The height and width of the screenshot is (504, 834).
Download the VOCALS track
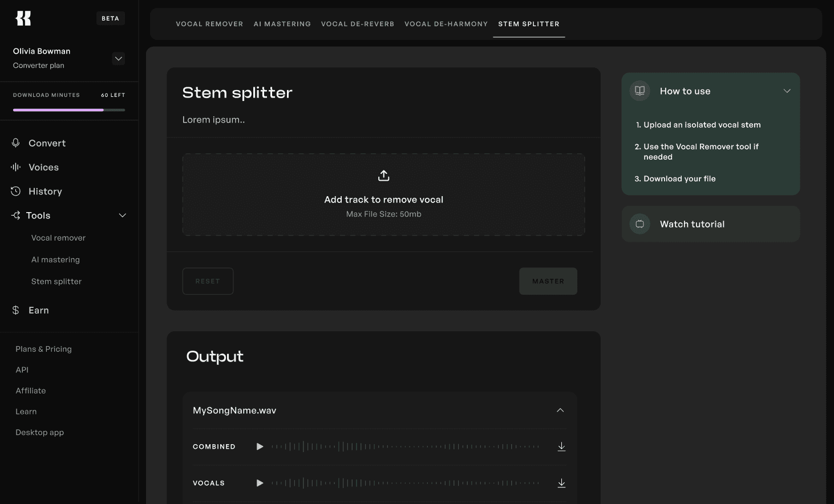click(x=561, y=483)
